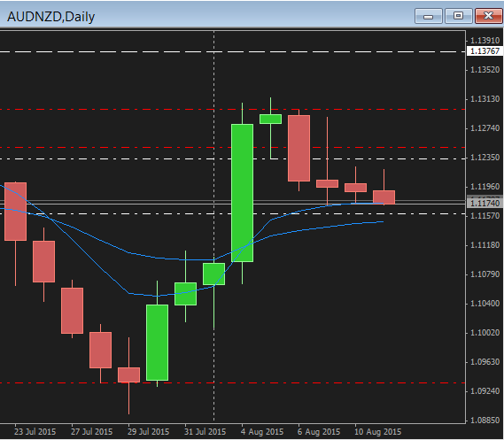The width and height of the screenshot is (504, 440).
Task: Click the 1.13767 price label
Action: (485, 51)
